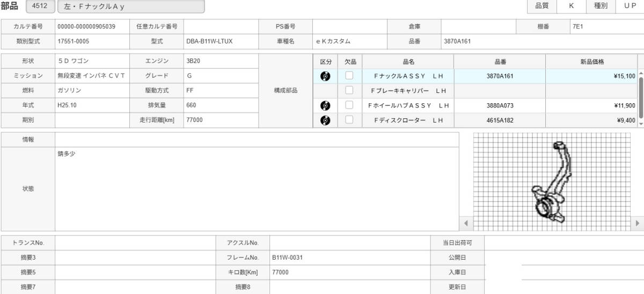Click the part name field 左・FナックルAy

(131, 6)
